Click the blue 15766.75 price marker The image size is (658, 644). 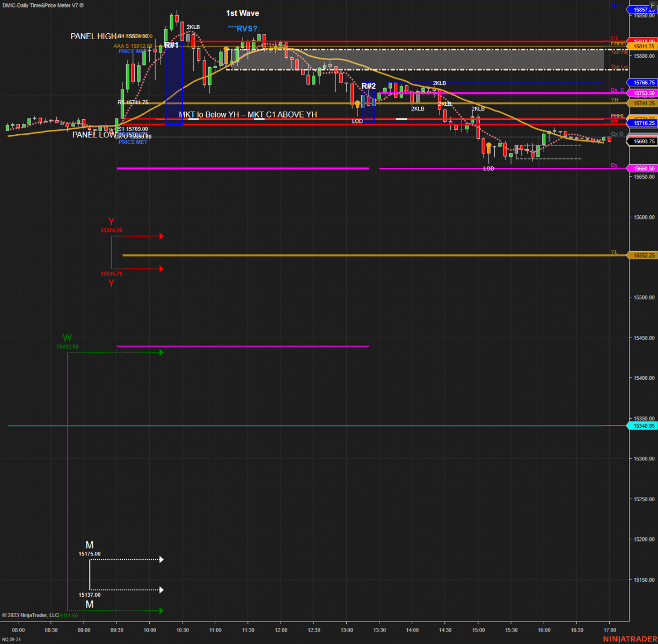(643, 83)
